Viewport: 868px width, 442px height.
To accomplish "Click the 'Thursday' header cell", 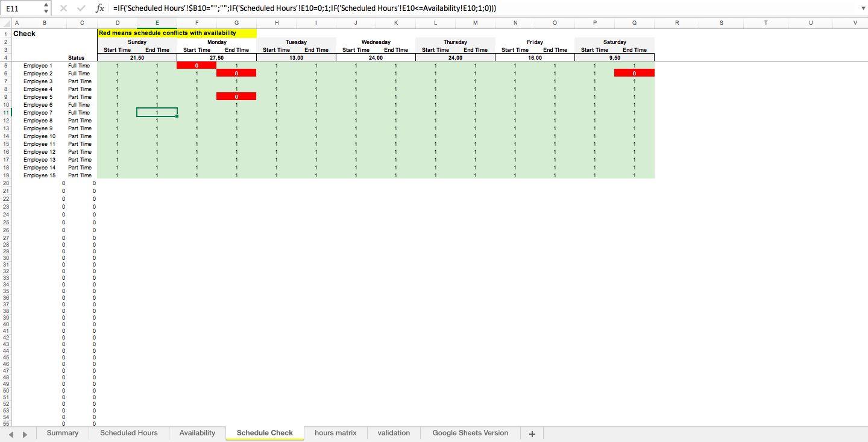I will (455, 42).
